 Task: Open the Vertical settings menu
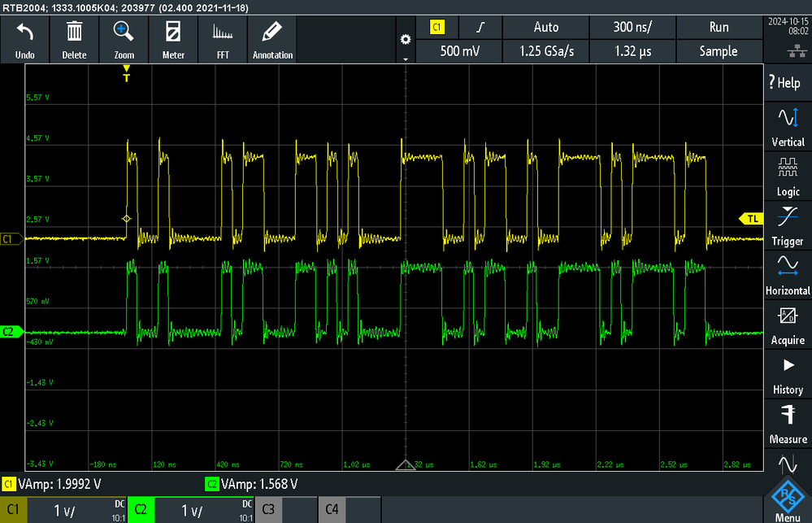[x=788, y=126]
